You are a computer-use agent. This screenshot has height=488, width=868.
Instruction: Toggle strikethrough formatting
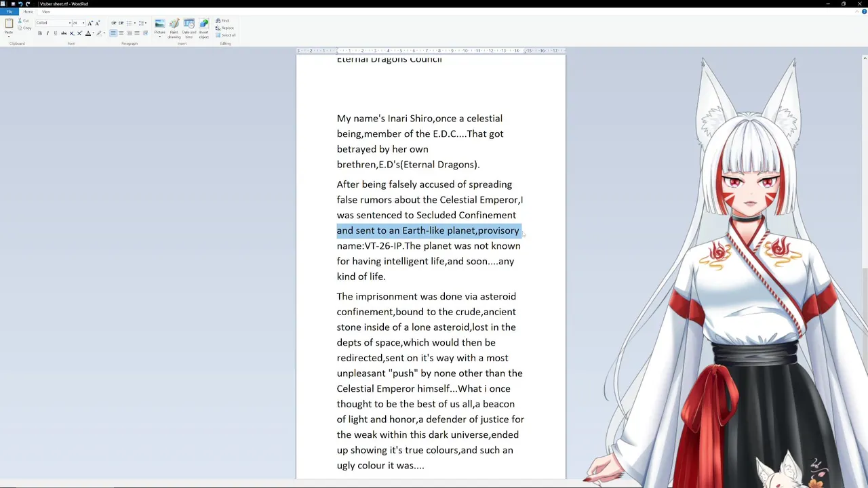pos(64,33)
